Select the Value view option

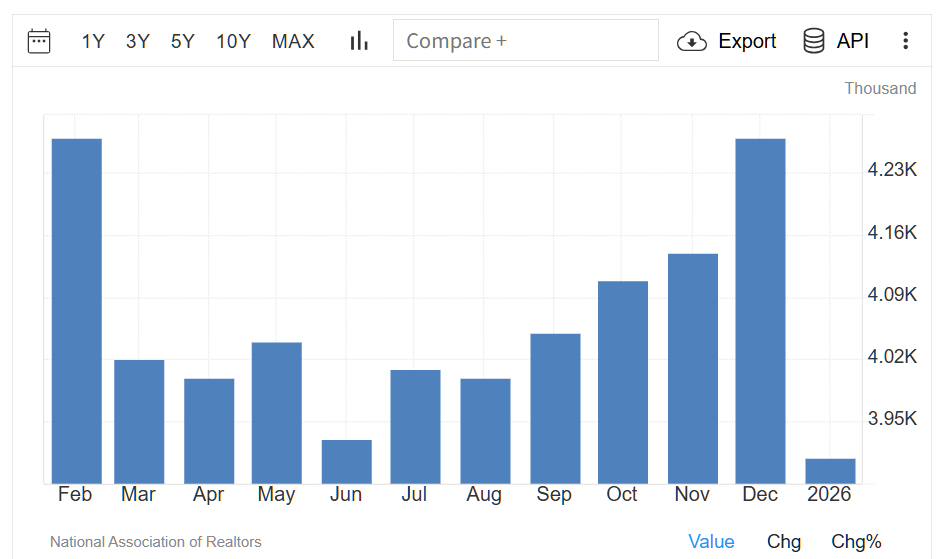pos(711,541)
